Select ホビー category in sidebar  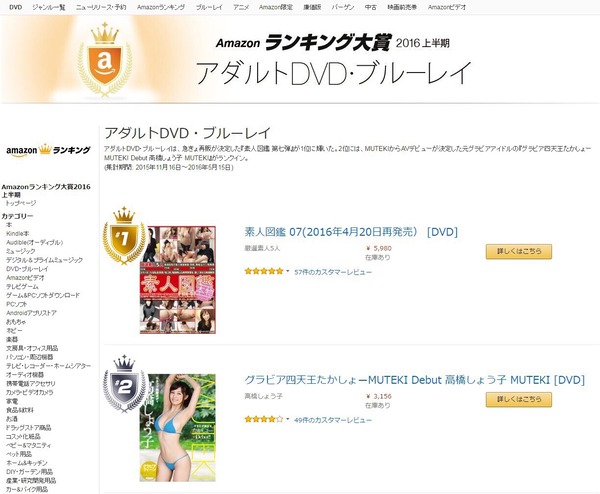[x=14, y=331]
